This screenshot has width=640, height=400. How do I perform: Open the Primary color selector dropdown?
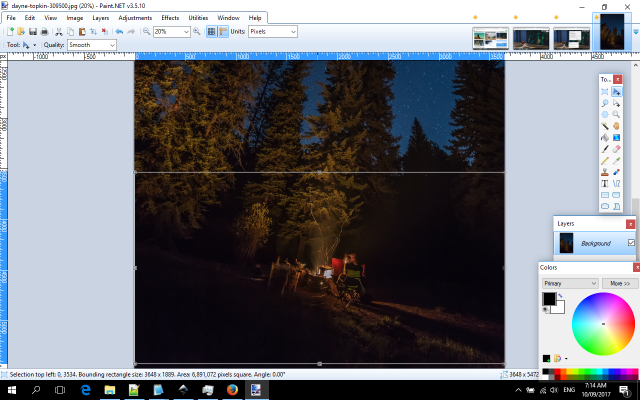(x=570, y=283)
